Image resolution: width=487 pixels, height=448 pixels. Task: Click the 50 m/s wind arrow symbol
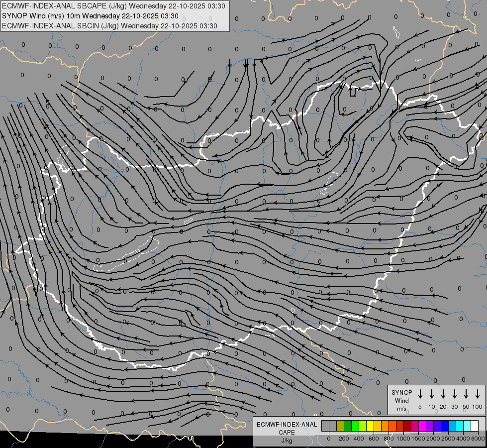(x=466, y=394)
